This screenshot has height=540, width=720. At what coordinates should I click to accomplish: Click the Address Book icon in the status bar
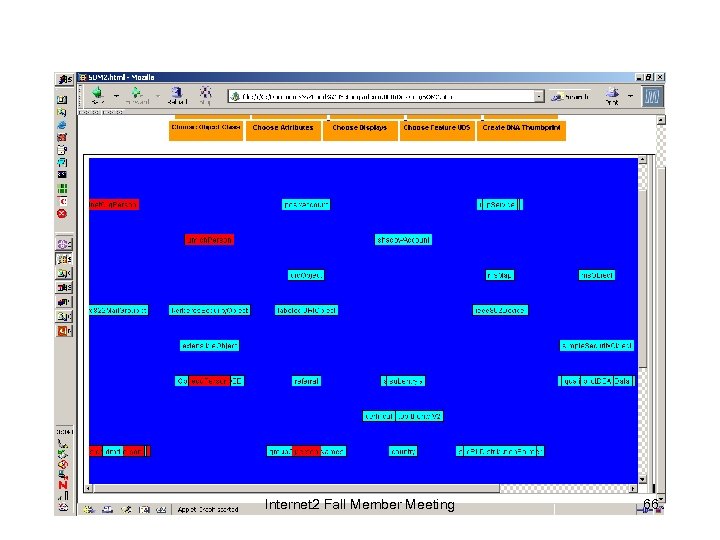(x=144, y=509)
